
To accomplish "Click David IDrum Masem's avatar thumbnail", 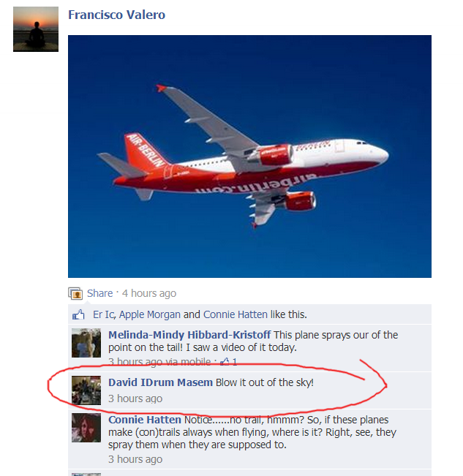I will (x=86, y=390).
